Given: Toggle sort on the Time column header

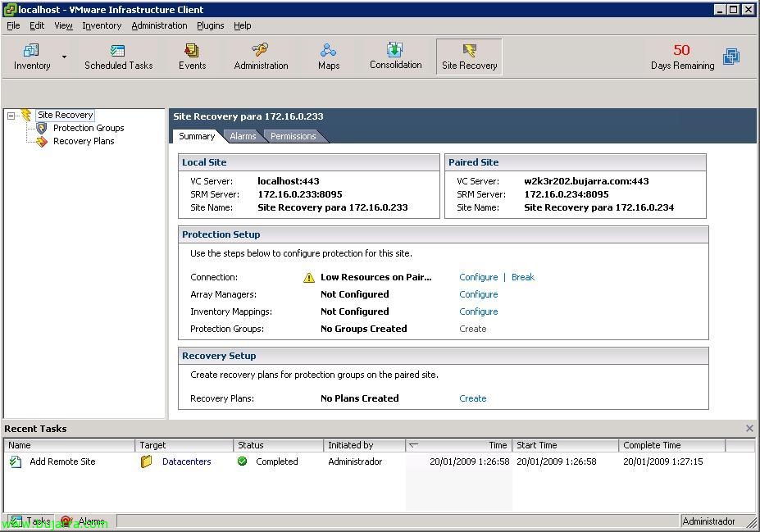Looking at the screenshot, I should click(x=458, y=445).
